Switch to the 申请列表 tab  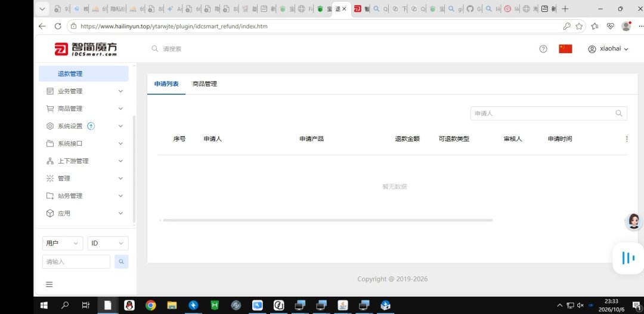point(166,84)
